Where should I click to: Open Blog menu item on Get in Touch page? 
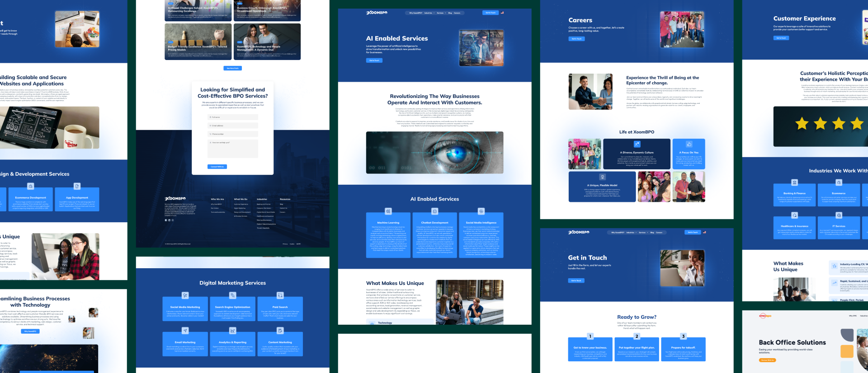[652, 233]
